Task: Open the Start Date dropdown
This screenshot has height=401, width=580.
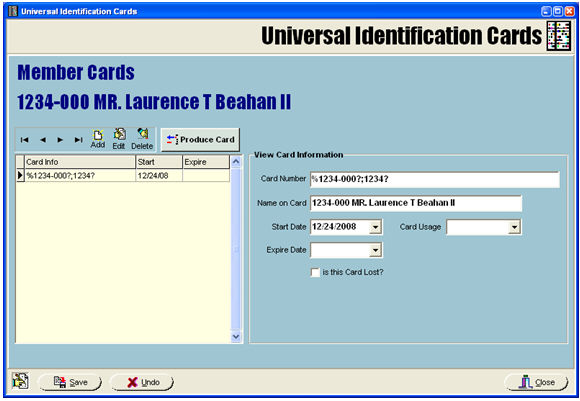Action: 375,227
